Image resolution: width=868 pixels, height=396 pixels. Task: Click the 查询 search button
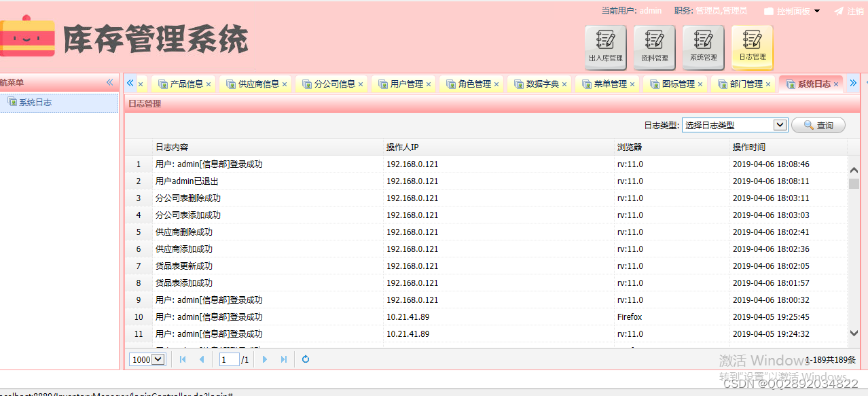pyautogui.click(x=818, y=125)
